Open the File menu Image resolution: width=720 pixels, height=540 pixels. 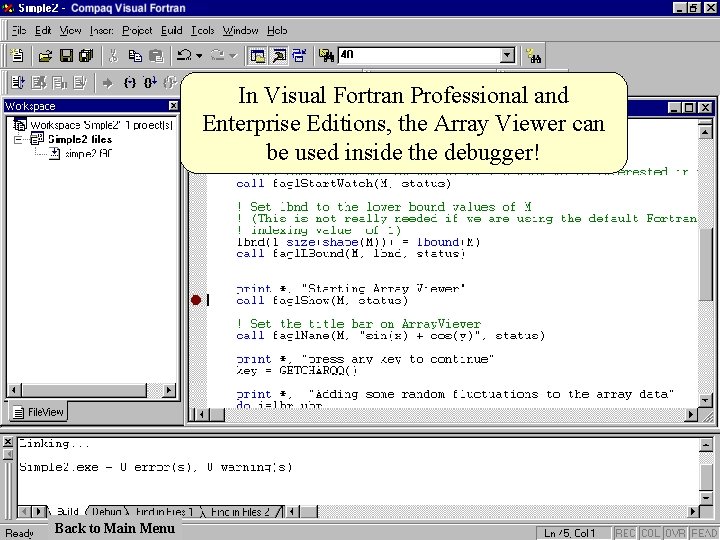(19, 31)
